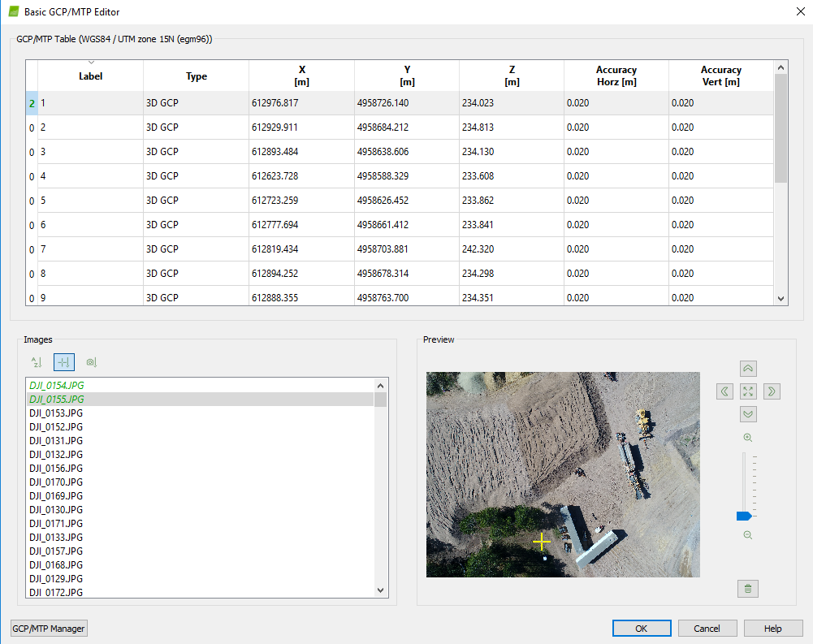Image resolution: width=813 pixels, height=644 pixels.
Task: Sort table by the Label column header
Action: [90, 76]
